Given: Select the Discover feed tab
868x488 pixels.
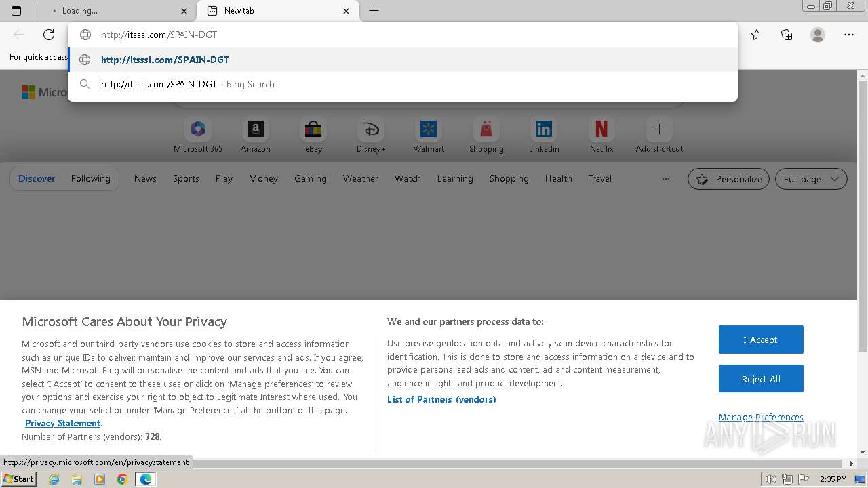Looking at the screenshot, I should coord(37,178).
